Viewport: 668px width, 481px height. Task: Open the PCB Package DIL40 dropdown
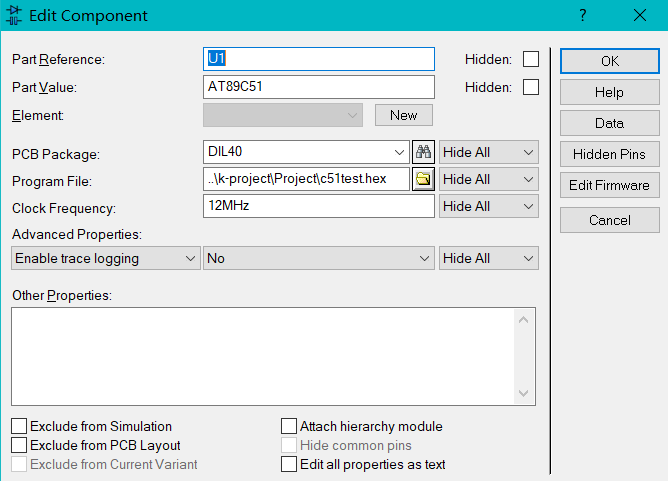coord(306,152)
